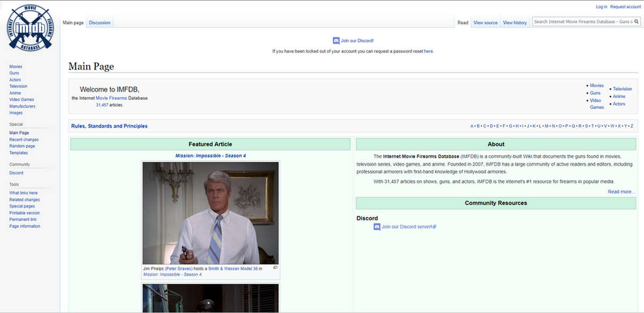Open Related changes tool
Viewport: 644px width, 313px height.
(24, 200)
